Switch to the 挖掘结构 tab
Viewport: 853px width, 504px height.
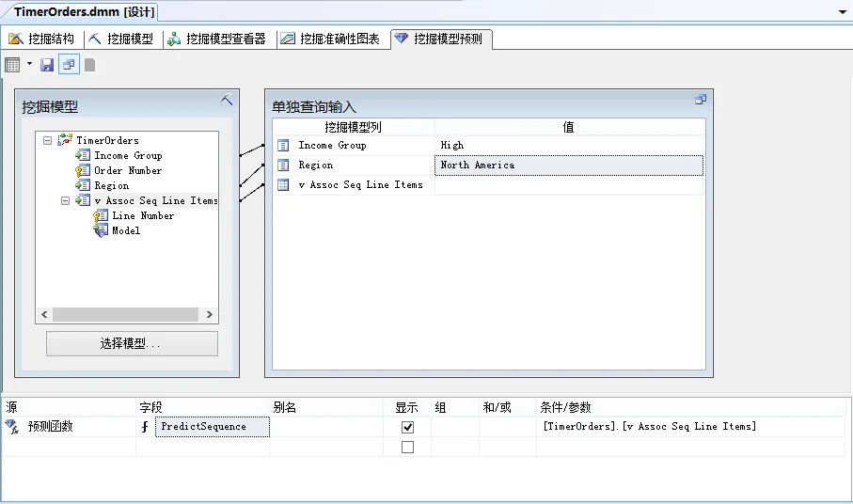coord(41,39)
